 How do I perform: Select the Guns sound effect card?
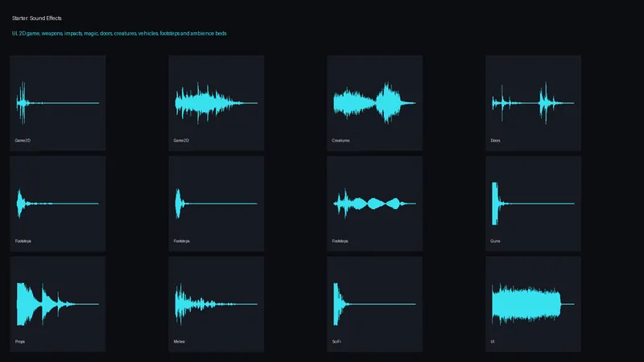(533, 204)
